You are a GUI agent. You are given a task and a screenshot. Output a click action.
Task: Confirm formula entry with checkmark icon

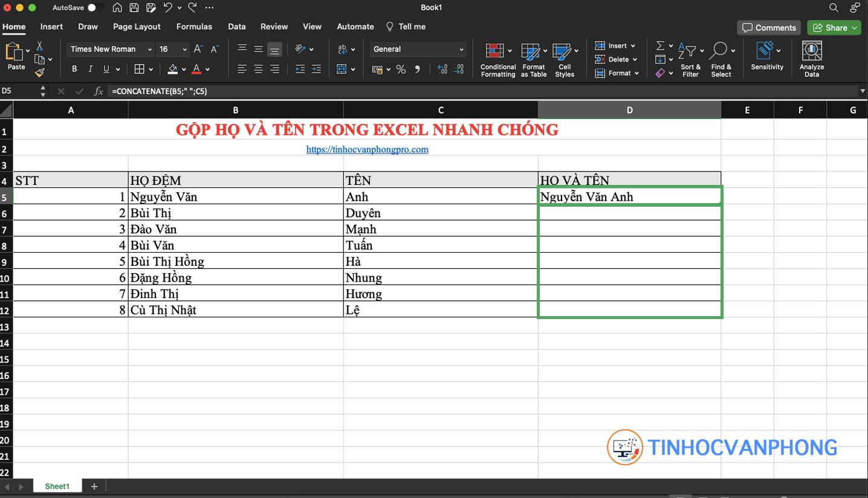(79, 91)
